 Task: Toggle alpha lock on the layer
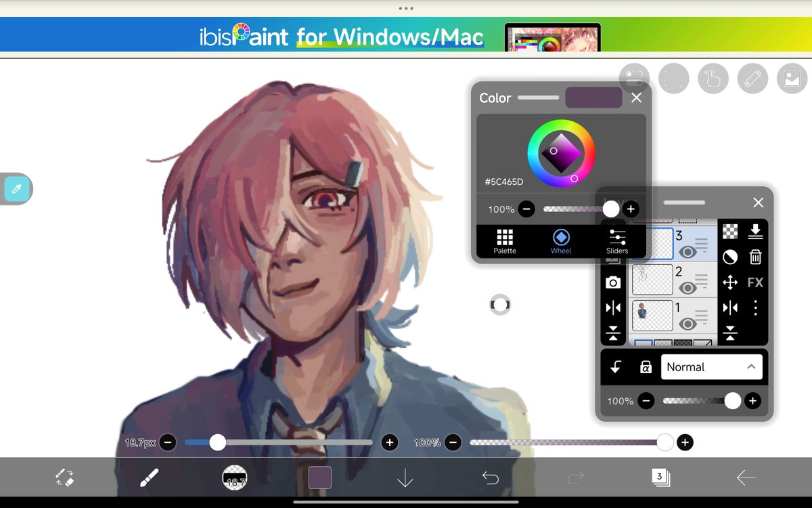click(x=646, y=367)
